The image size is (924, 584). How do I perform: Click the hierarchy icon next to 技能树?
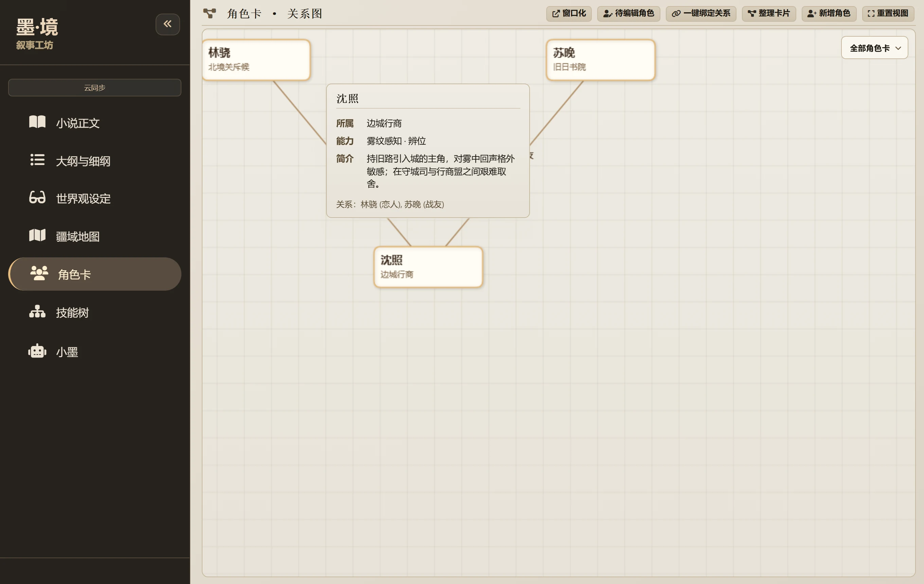coord(37,311)
